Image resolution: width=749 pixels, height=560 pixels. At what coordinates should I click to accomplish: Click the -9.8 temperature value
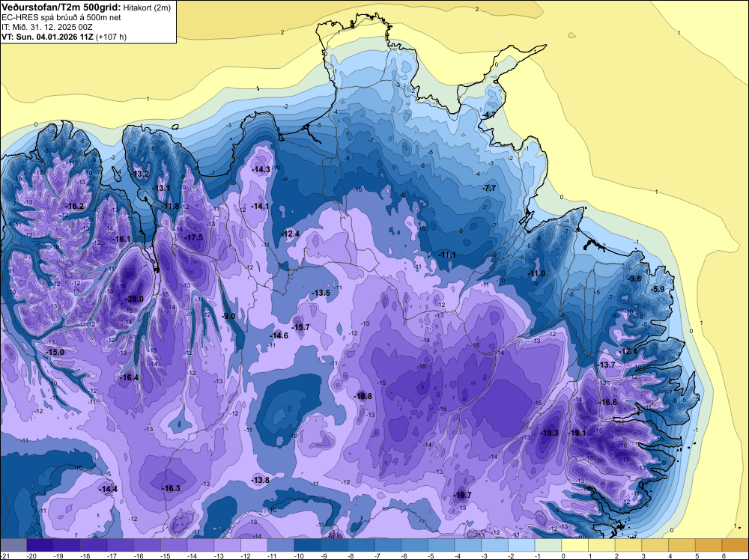635,279
